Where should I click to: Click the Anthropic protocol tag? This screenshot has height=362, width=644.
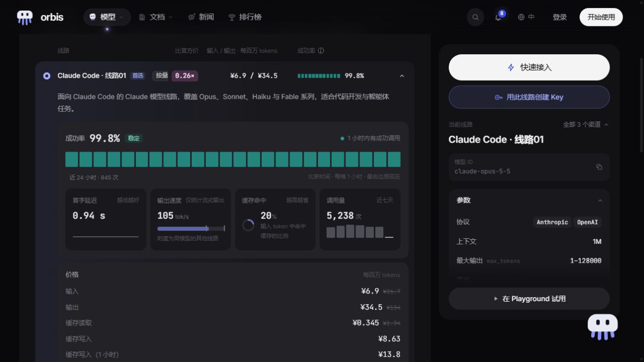[552, 222]
